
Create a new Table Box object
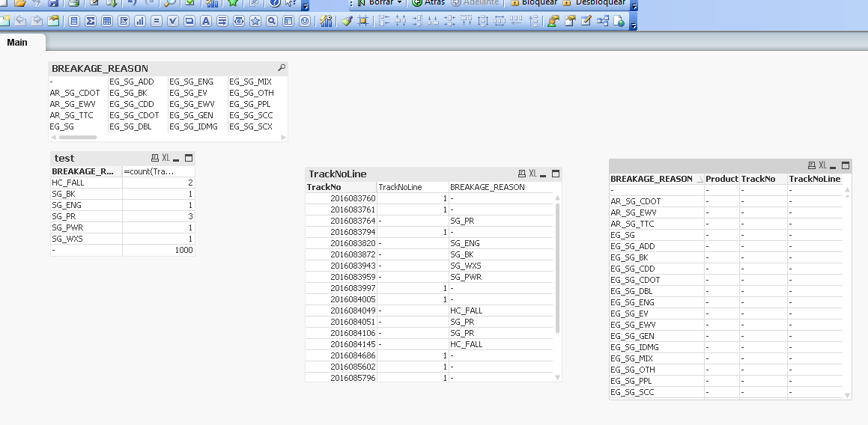(x=107, y=21)
